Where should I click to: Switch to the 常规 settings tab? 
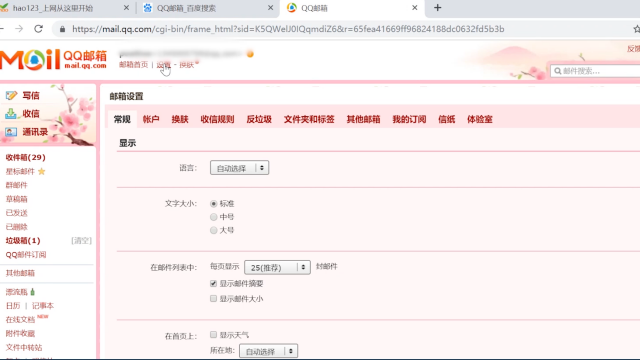click(x=122, y=119)
